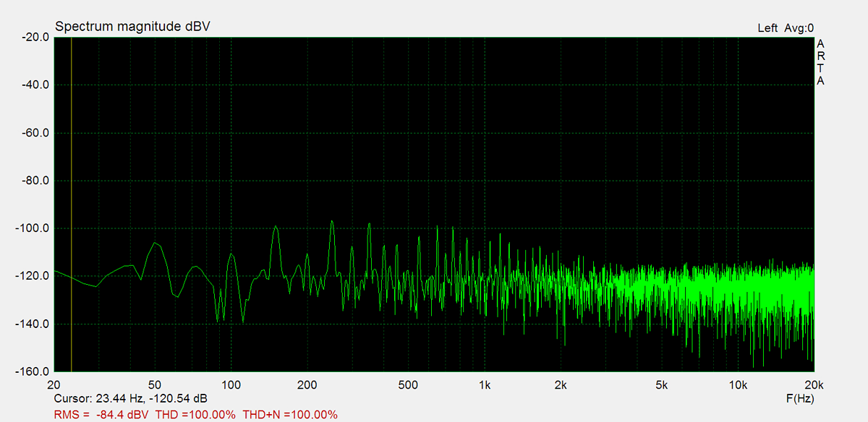
Task: Click the vertical ARTA logo text
Action: (x=820, y=62)
